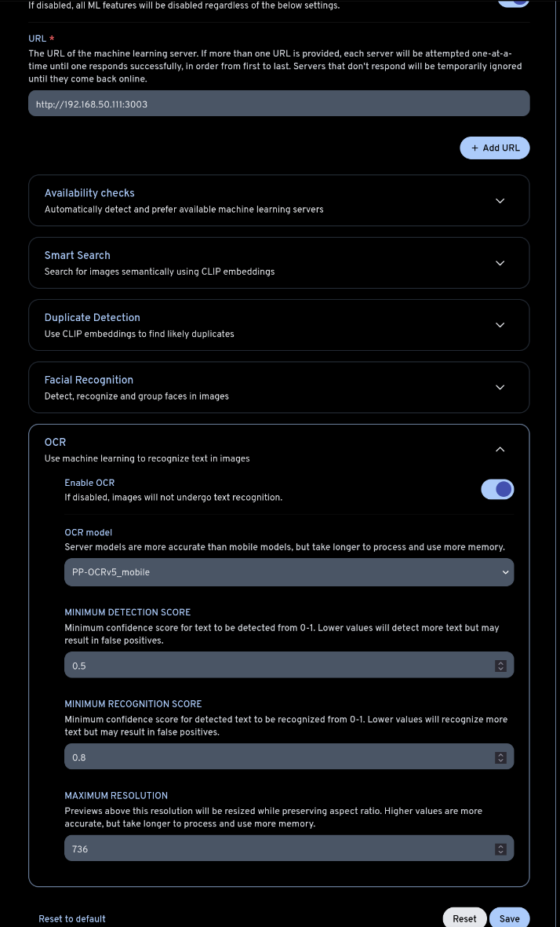
Task: Click the machine learning URL field
Action: click(x=278, y=104)
